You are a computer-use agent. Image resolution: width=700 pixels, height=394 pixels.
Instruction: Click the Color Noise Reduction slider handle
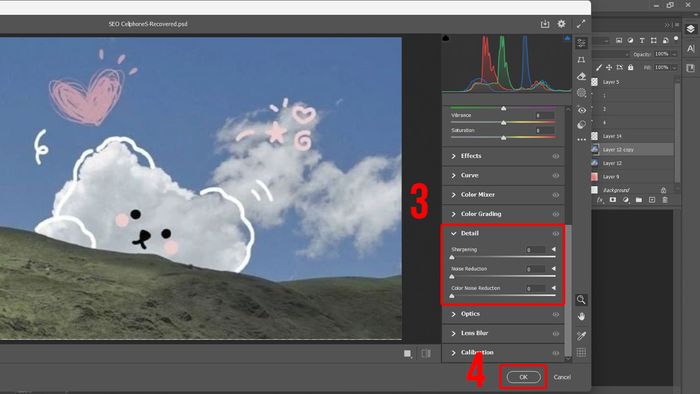coord(452,296)
